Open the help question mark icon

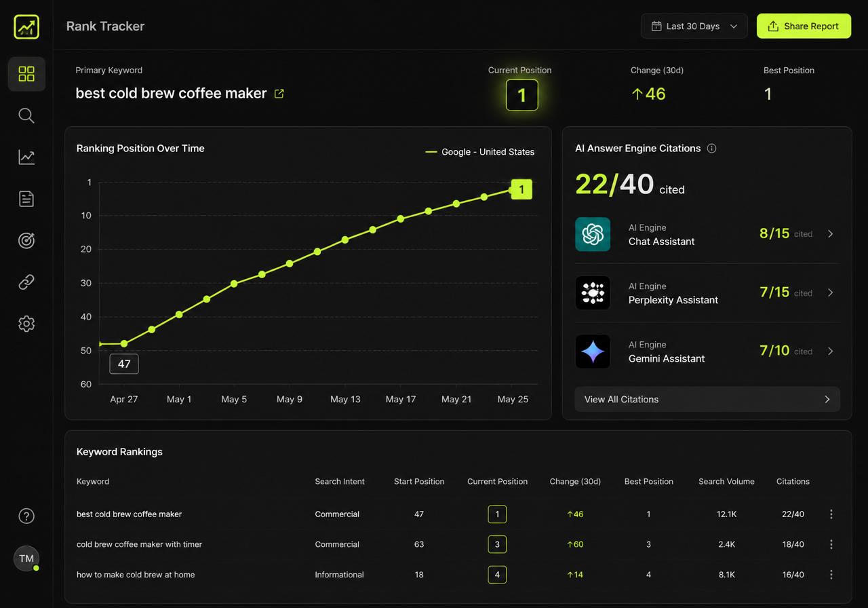click(x=26, y=516)
